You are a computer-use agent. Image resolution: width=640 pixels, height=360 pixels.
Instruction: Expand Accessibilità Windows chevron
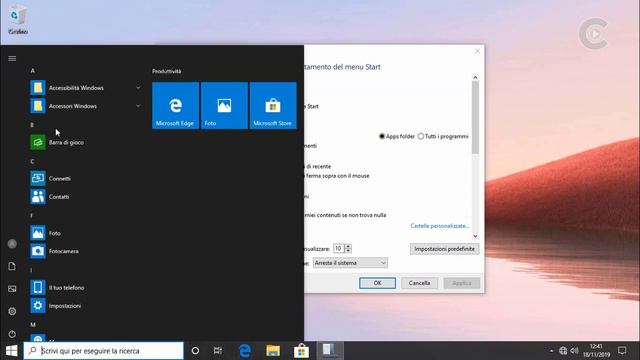click(x=138, y=88)
